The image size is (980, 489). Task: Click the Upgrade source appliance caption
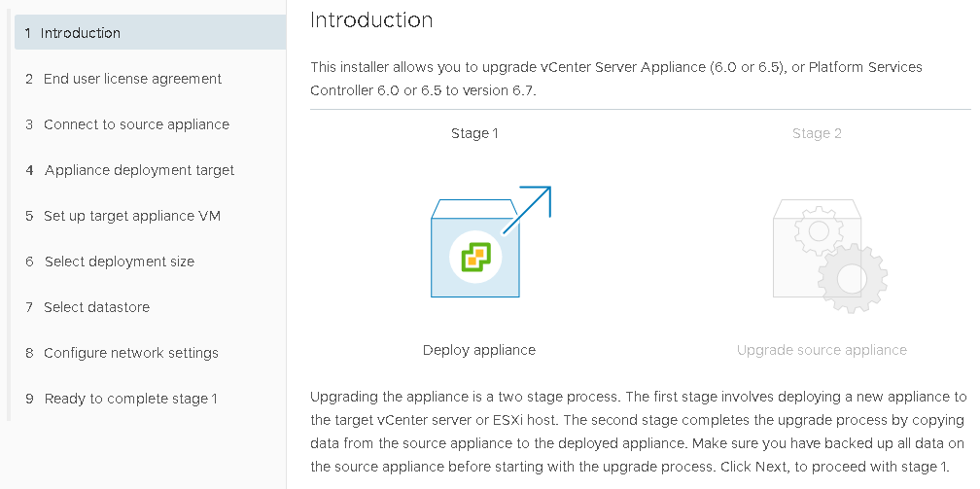coord(822,350)
